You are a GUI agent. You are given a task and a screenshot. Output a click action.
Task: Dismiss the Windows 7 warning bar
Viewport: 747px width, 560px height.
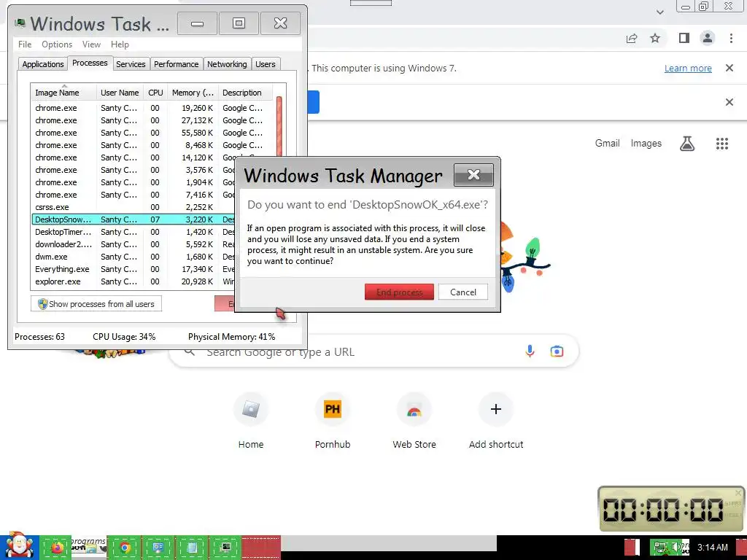click(729, 68)
